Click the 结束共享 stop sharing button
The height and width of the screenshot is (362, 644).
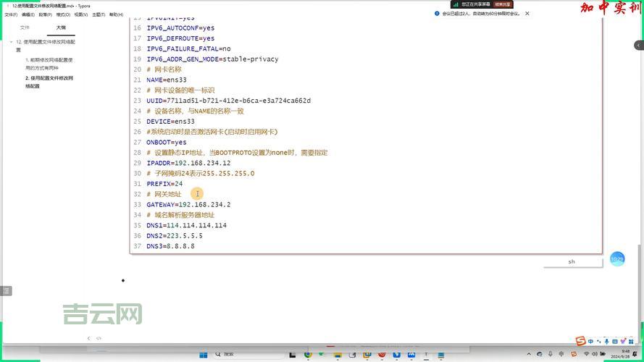[x=503, y=4]
